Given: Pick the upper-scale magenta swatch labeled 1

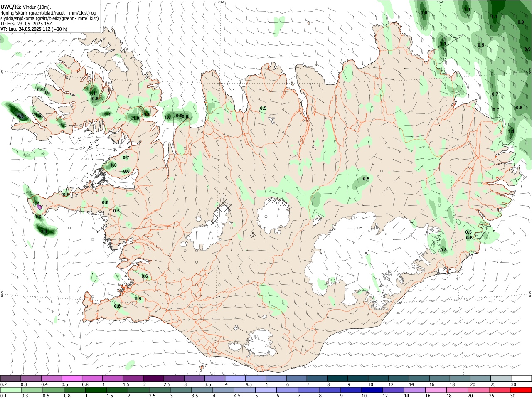Looking at the screenshot, I should tap(113, 378).
